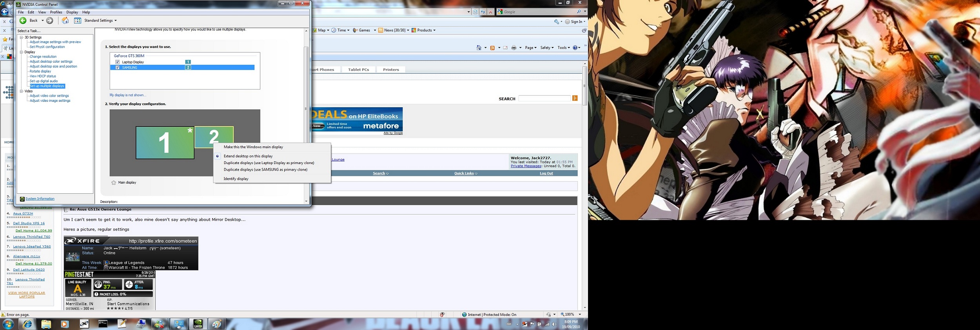Open the IE Tools dropdown menu
Image resolution: width=980 pixels, height=330 pixels.
click(564, 48)
